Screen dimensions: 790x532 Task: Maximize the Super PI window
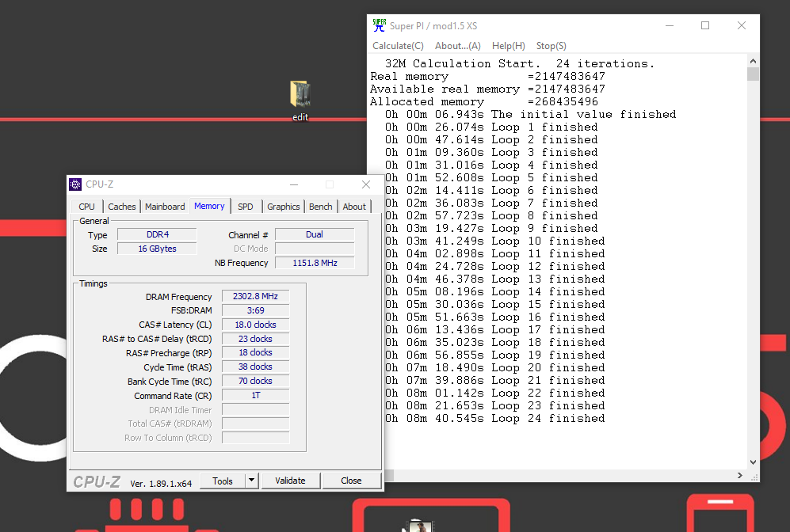[x=705, y=25]
